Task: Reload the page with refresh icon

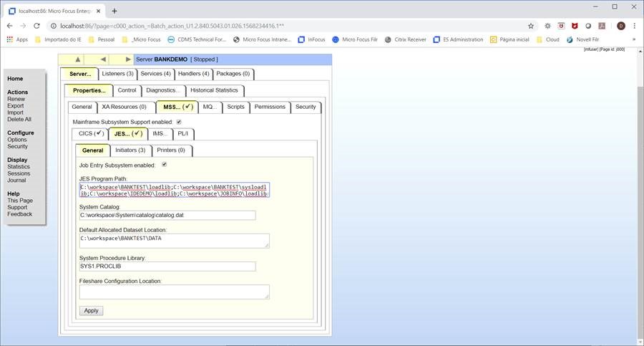Action: 36,26
